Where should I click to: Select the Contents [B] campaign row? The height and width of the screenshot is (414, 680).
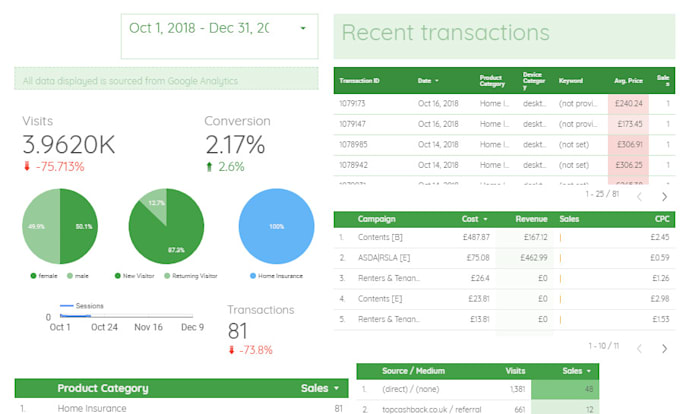504,238
